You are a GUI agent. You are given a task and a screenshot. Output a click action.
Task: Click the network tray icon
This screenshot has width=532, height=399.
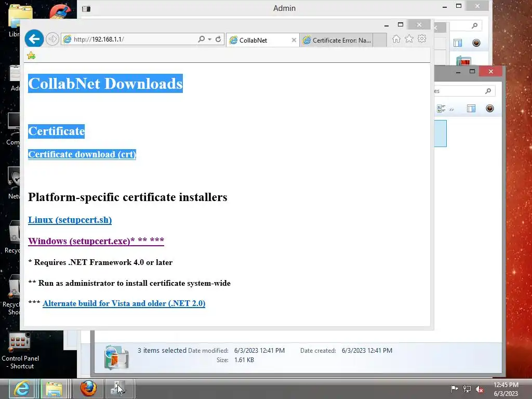467,389
